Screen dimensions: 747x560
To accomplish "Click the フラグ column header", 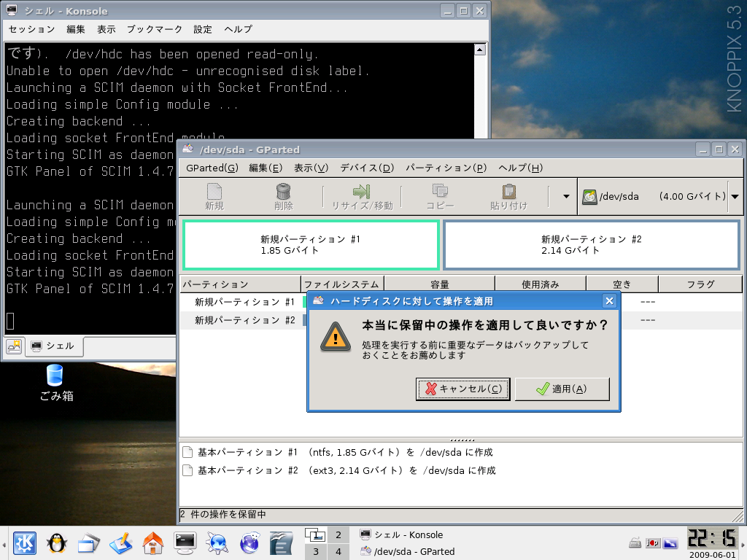I will pyautogui.click(x=700, y=284).
